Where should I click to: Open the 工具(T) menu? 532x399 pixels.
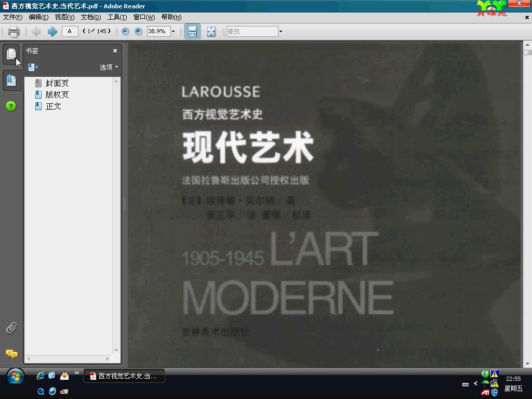pos(117,17)
